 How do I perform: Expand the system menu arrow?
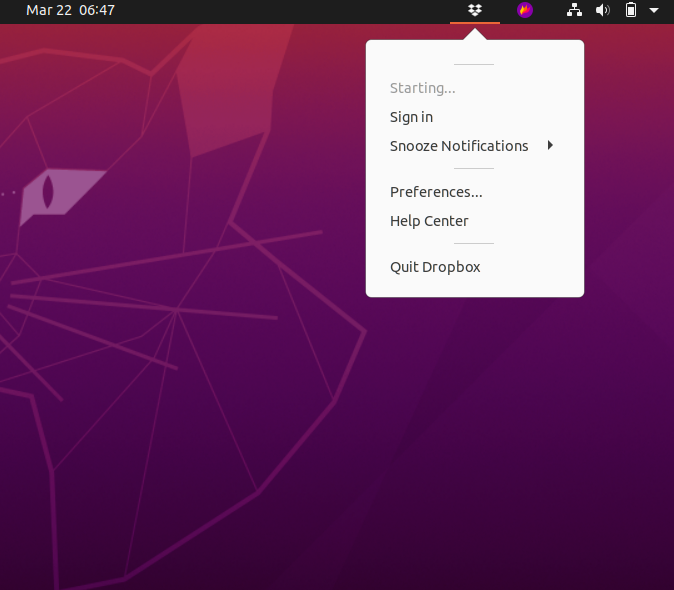point(654,10)
